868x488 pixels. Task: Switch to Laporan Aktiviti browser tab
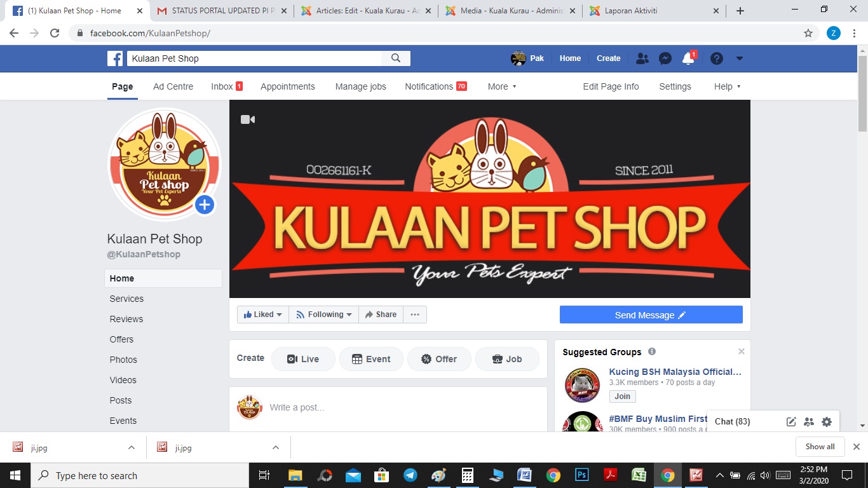(x=654, y=11)
